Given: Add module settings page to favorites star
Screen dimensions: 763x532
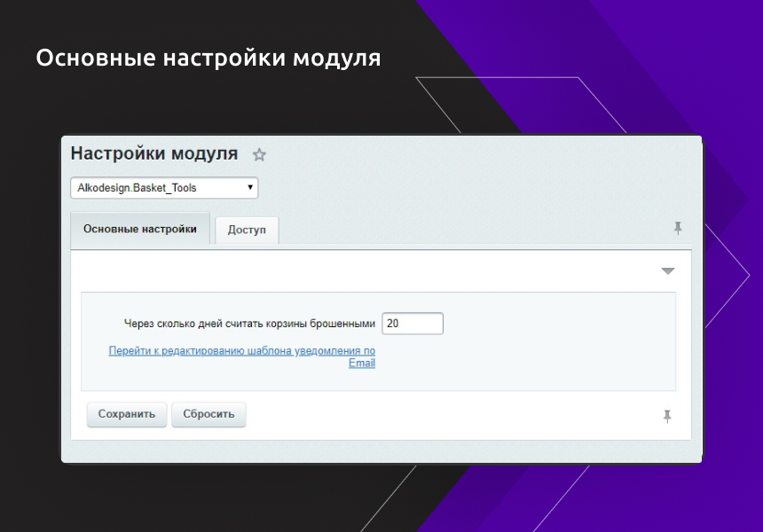Looking at the screenshot, I should click(259, 154).
